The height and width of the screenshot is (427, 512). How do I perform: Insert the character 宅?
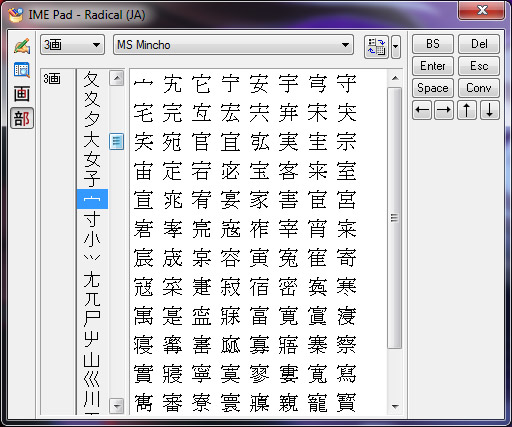(143, 113)
